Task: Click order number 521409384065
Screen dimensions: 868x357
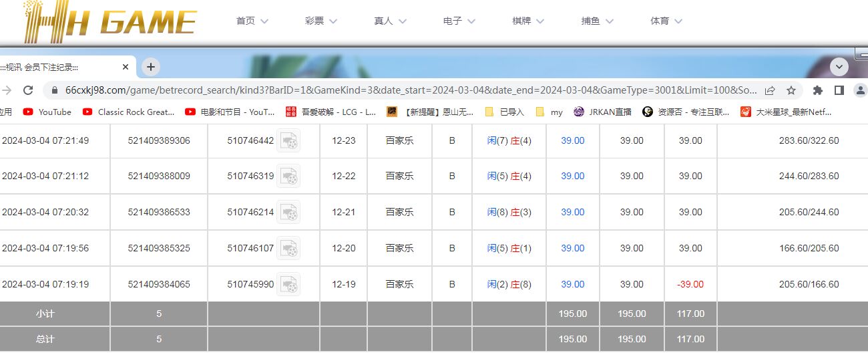Action: point(159,284)
